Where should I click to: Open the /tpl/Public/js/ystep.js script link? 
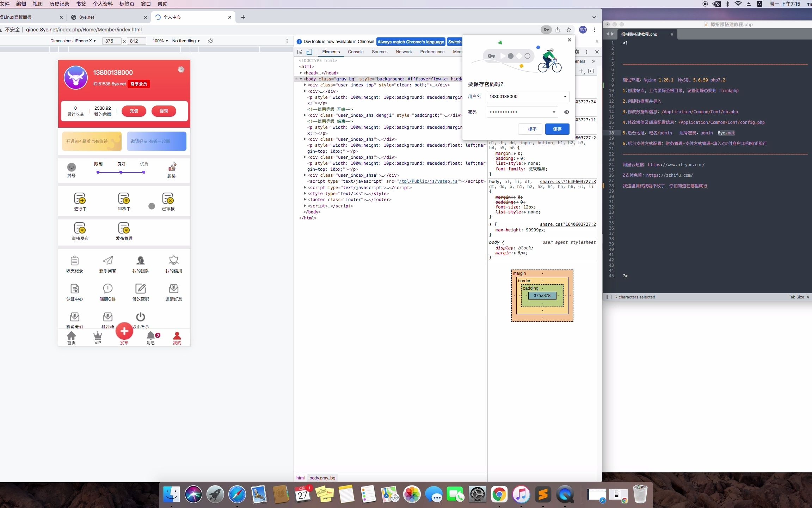pos(428,181)
